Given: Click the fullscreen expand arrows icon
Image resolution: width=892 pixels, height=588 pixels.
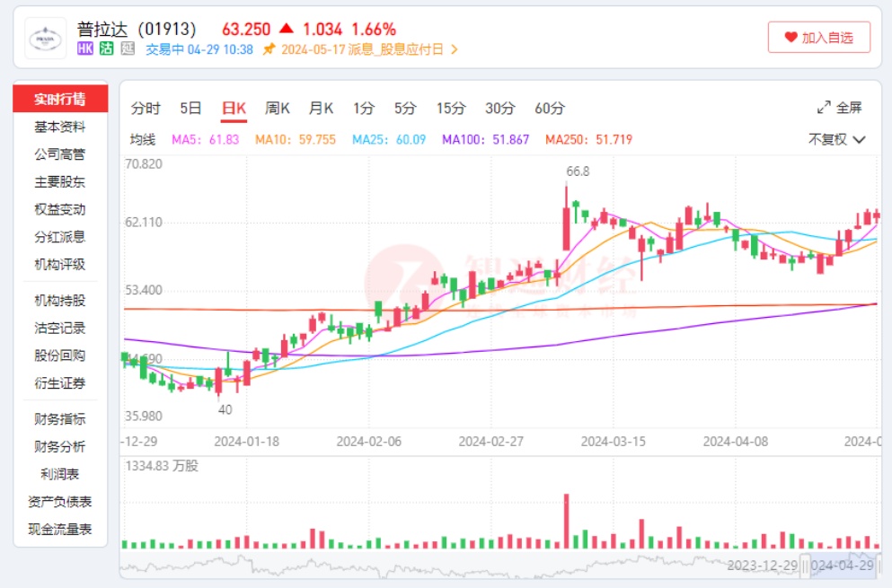Looking at the screenshot, I should coord(823,108).
